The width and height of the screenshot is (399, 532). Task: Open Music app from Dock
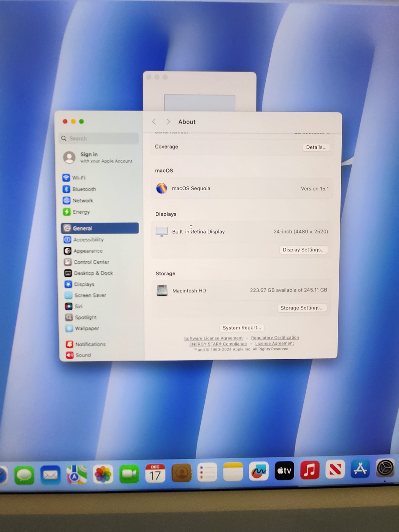[310, 470]
